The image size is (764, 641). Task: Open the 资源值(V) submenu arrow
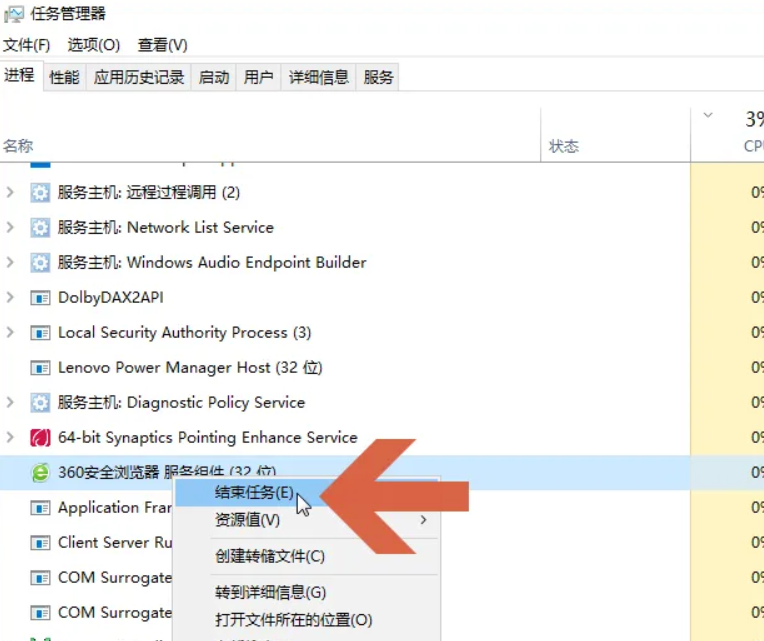(423, 520)
